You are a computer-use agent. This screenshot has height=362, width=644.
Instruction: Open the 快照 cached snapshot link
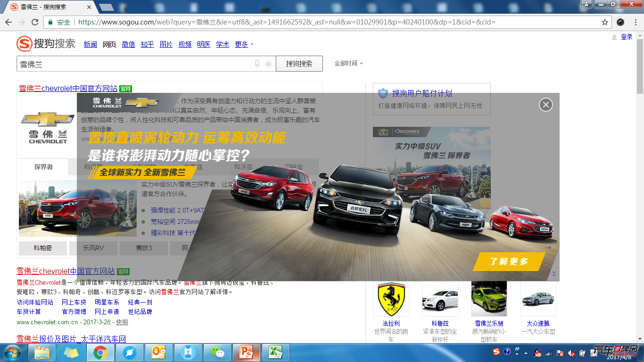pos(122,322)
